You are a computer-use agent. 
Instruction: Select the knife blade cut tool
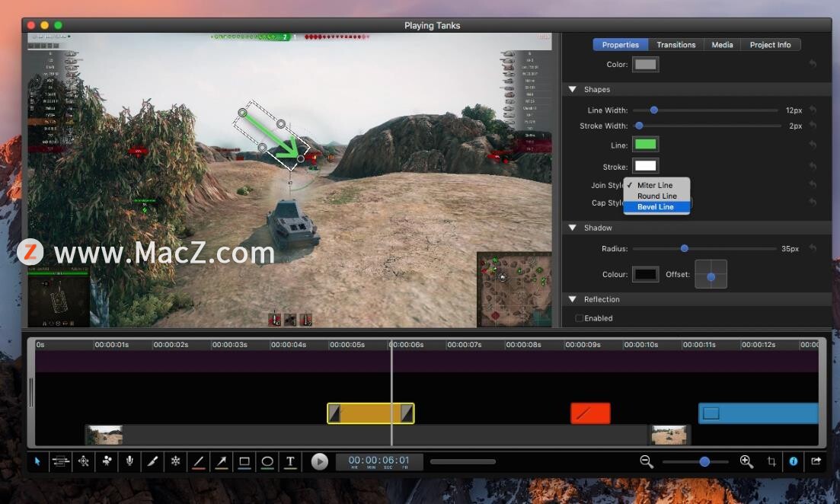(x=152, y=461)
